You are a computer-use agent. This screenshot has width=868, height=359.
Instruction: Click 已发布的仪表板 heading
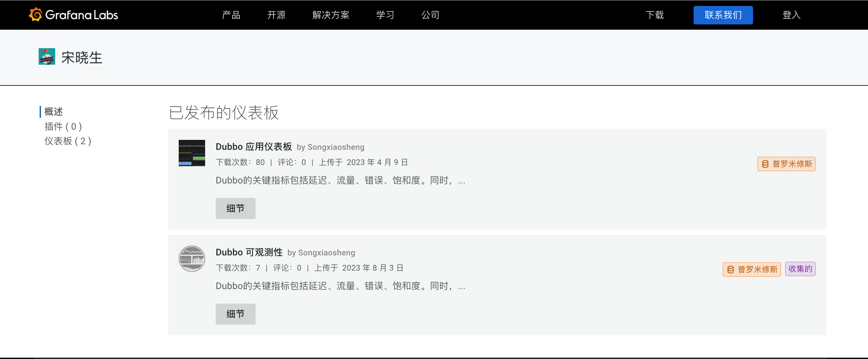(x=224, y=112)
